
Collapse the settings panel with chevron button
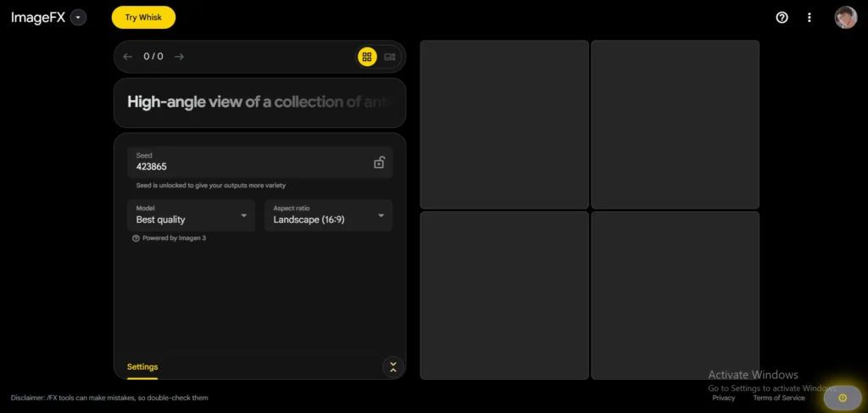tap(393, 367)
